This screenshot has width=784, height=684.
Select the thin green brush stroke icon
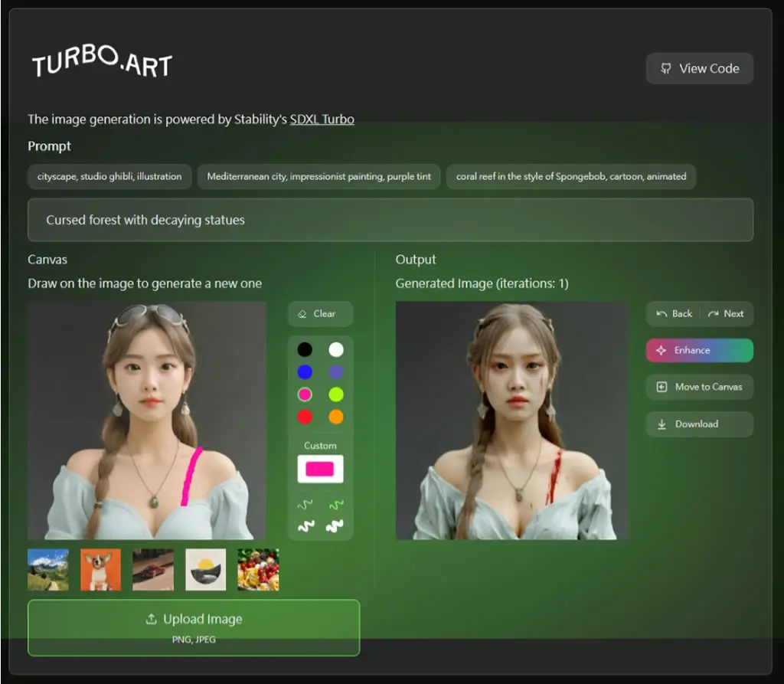(336, 504)
